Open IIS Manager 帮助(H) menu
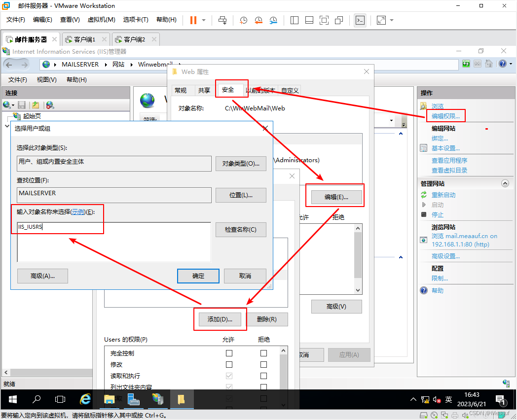The width and height of the screenshot is (517, 420). (76, 80)
